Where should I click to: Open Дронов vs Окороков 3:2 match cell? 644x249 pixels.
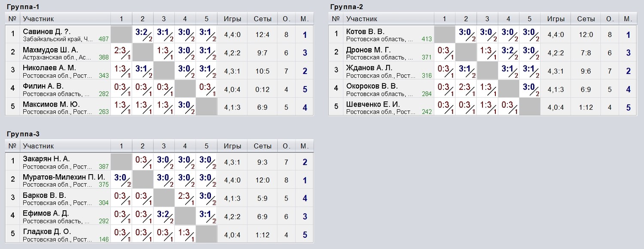pos(508,53)
